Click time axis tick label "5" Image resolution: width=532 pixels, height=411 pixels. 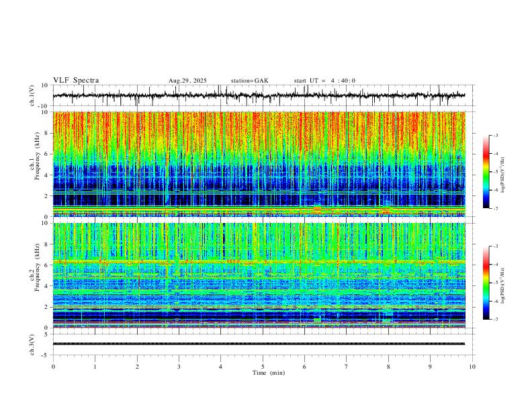(x=263, y=367)
